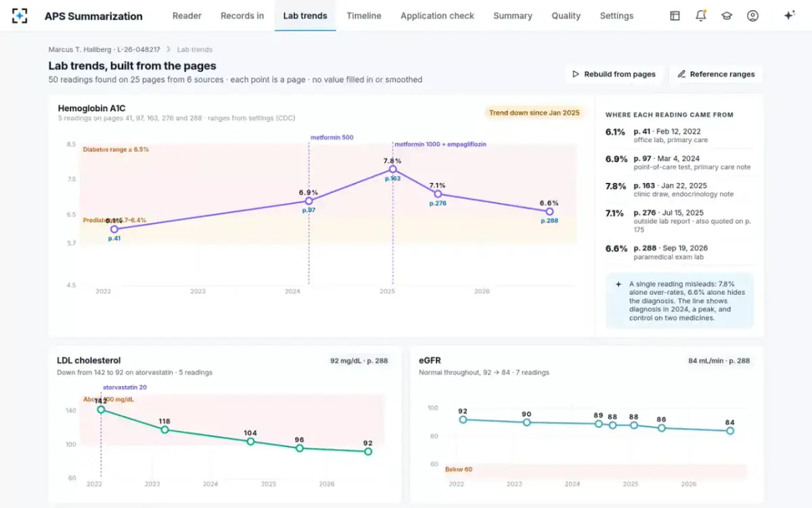
Task: Click the Trend down since Jan 2025 badge
Action: coord(535,112)
